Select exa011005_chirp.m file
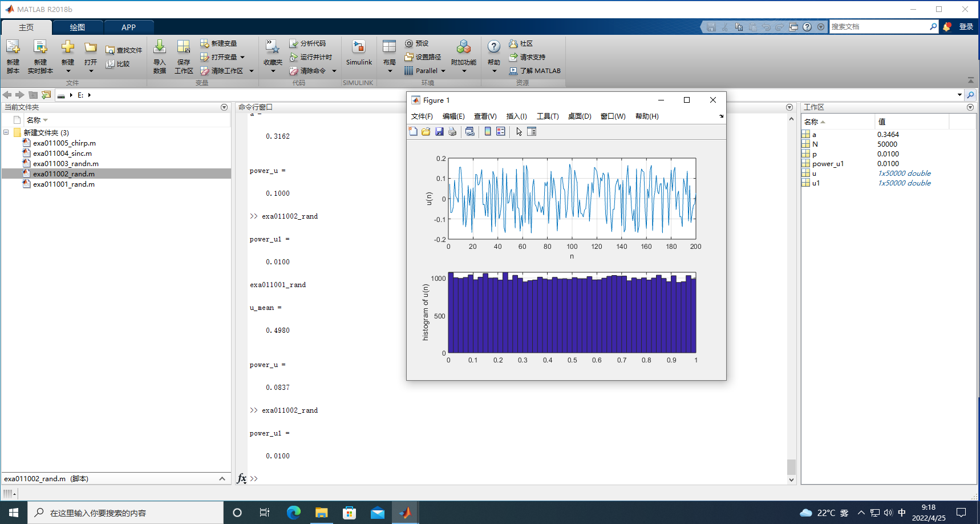 64,143
